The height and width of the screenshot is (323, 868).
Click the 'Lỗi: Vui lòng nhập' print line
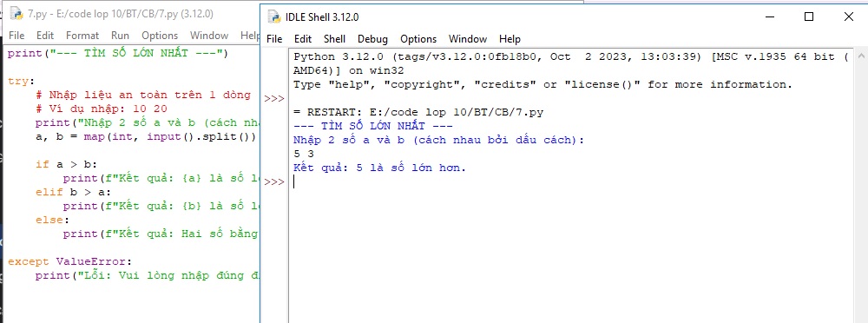(x=148, y=274)
